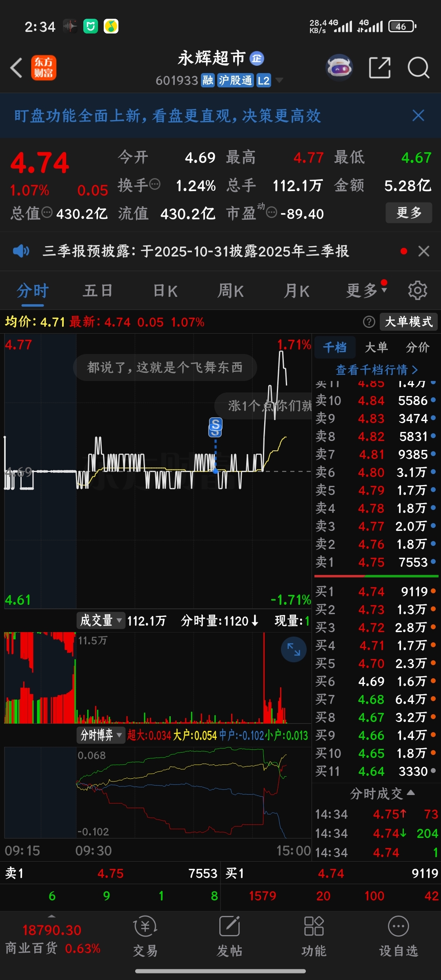
Task: Tap bottom 卖1 4.75 7553 summary row
Action: coord(110,873)
